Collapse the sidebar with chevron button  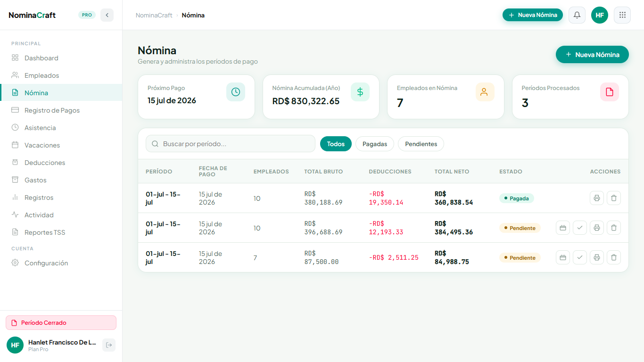[107, 15]
